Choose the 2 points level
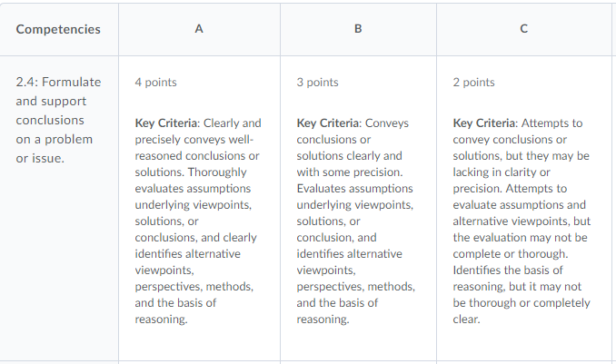616x364 pixels. pos(473,83)
